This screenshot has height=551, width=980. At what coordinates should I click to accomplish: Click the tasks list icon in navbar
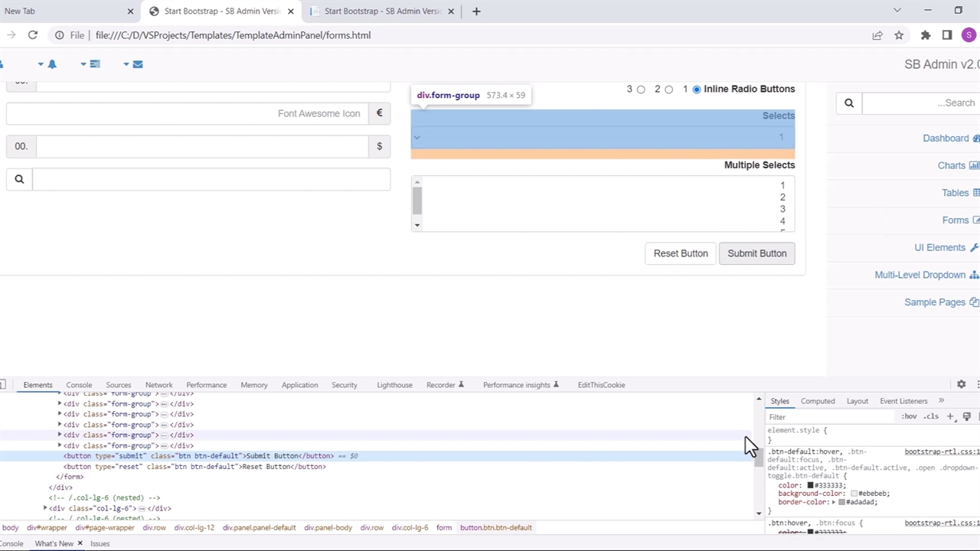pyautogui.click(x=94, y=64)
